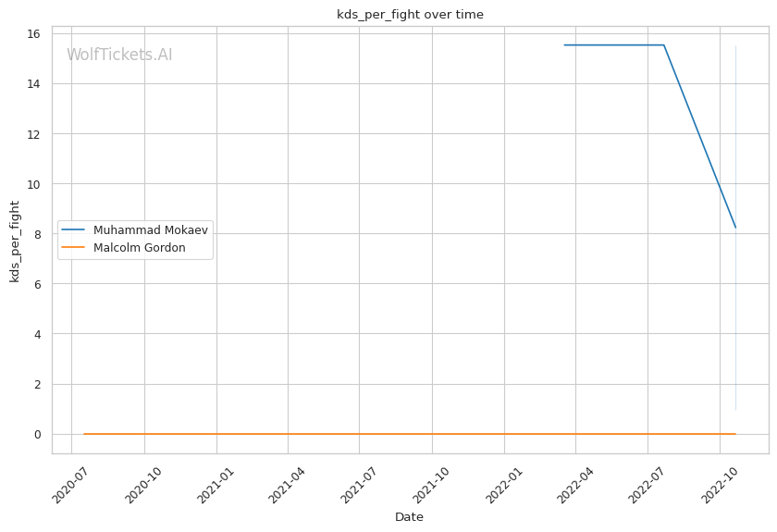Select the Muhammad Mokaev legend label

click(x=151, y=229)
